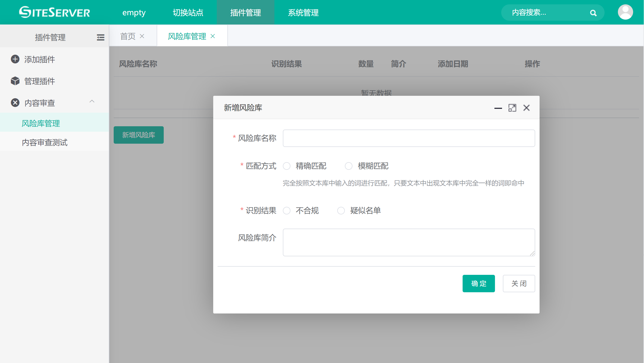Click the 确定 confirm button
Image resolution: width=644 pixels, height=363 pixels.
(x=478, y=284)
